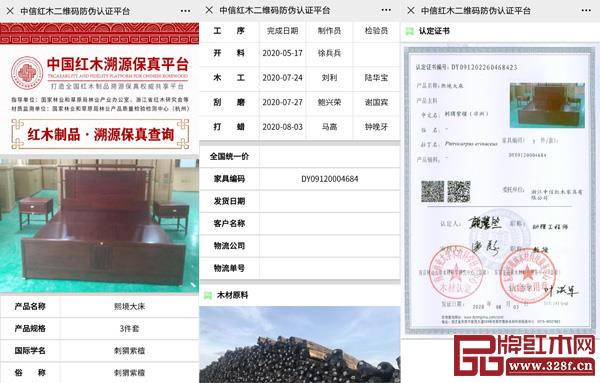The image size is (600, 383).
Task: Tap the left QR code on certificate
Action: pyautogui.click(x=432, y=191)
